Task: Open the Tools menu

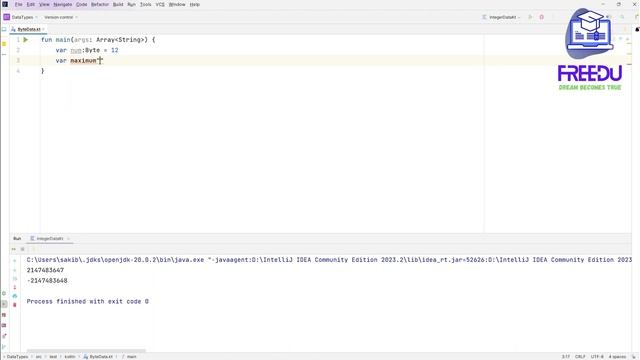Action: point(145,4)
